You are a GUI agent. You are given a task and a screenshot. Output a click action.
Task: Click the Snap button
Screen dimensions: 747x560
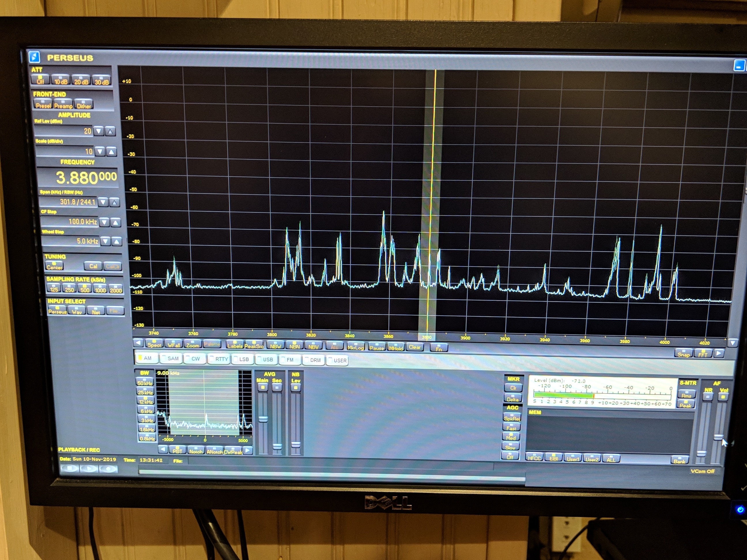click(684, 353)
